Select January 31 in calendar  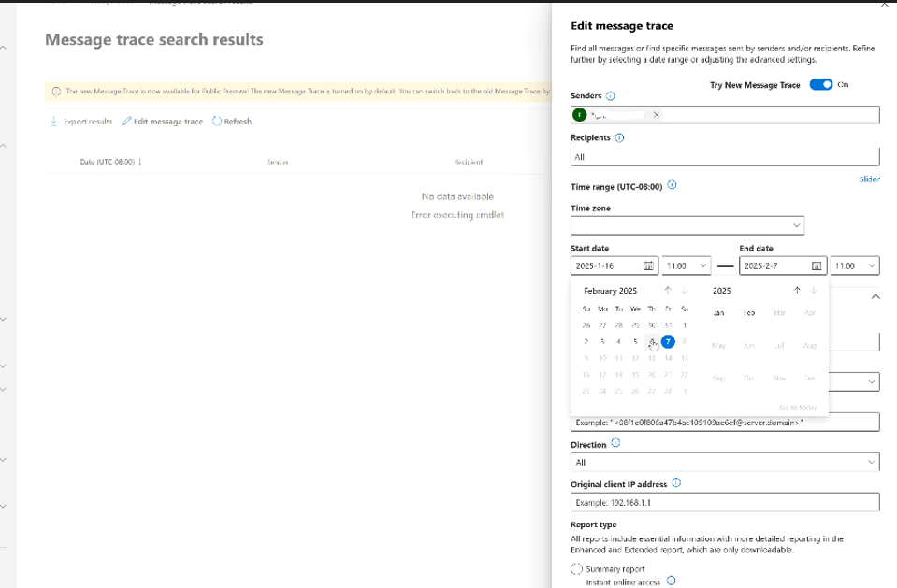668,325
